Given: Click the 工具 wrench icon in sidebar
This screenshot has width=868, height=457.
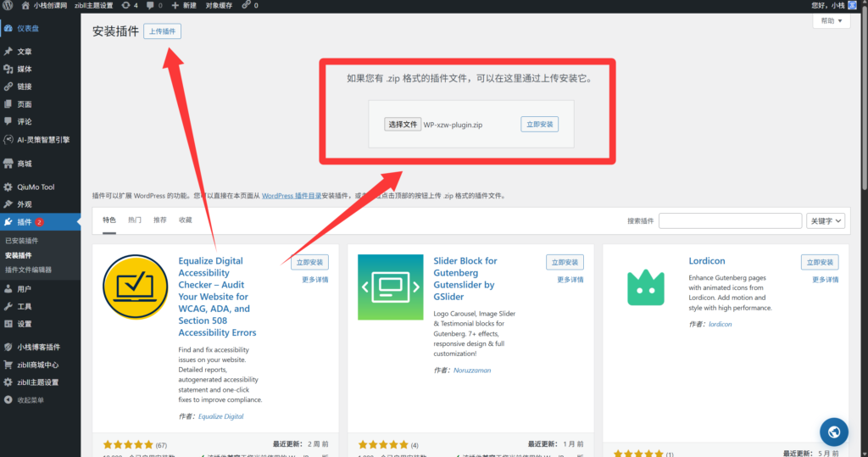Looking at the screenshot, I should coord(8,306).
